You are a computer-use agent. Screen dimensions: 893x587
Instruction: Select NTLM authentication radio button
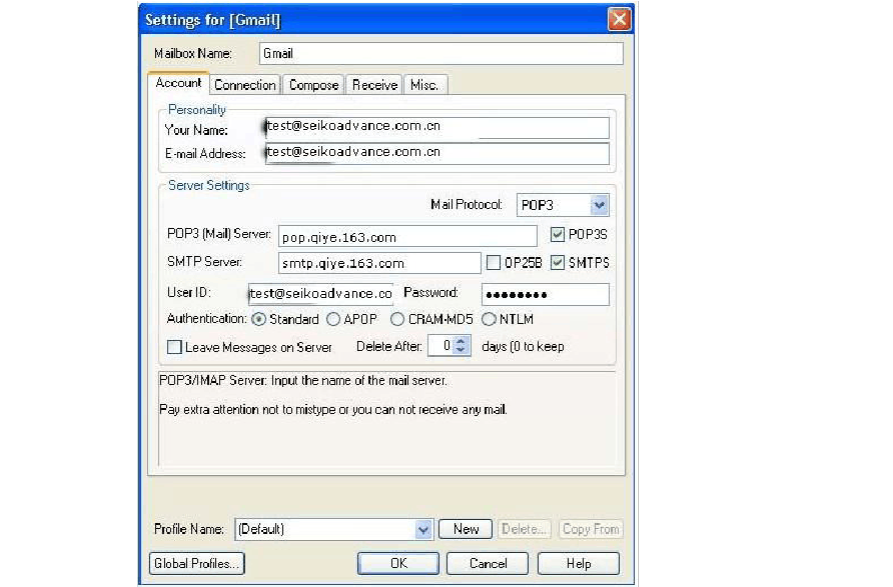489,320
